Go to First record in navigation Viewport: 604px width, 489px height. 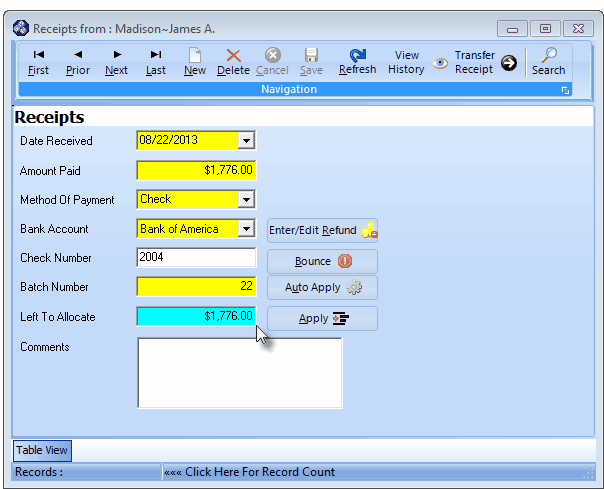(39, 62)
